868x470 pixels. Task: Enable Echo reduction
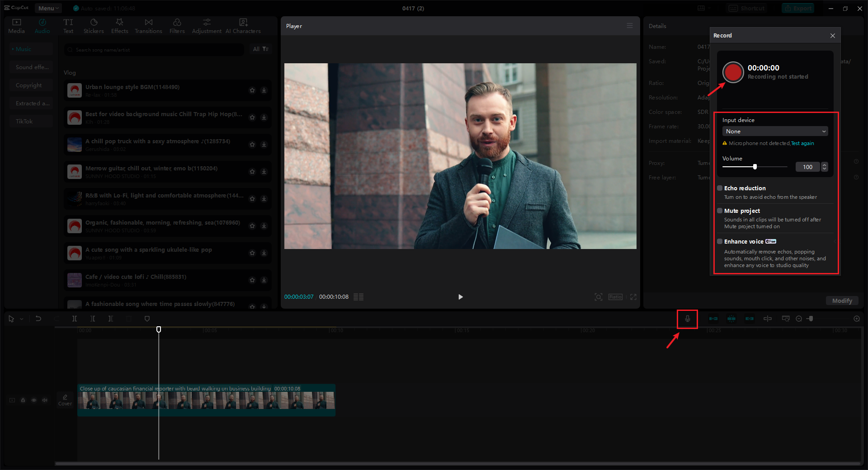pyautogui.click(x=720, y=188)
